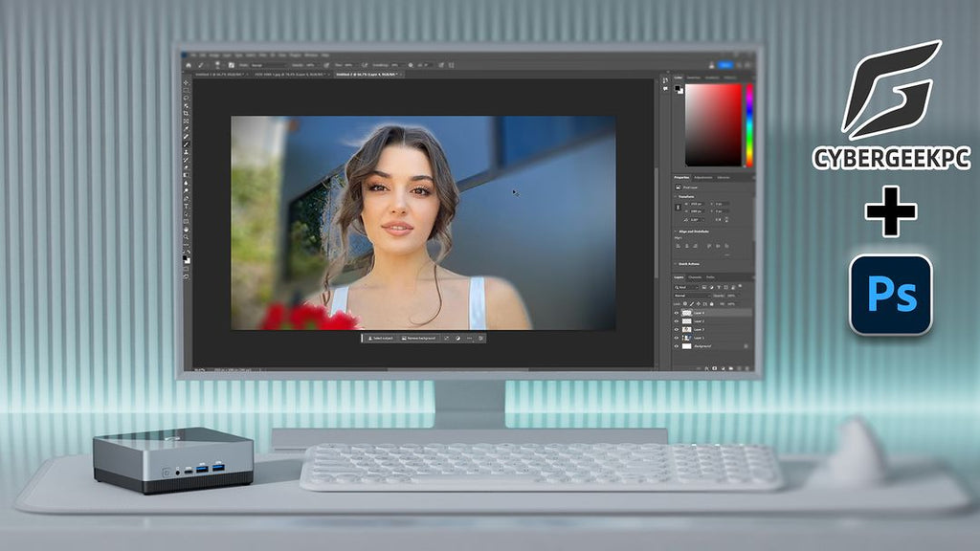Open the layer Kind filter dropdown
Viewport: 980px width, 551px height.
[686, 287]
